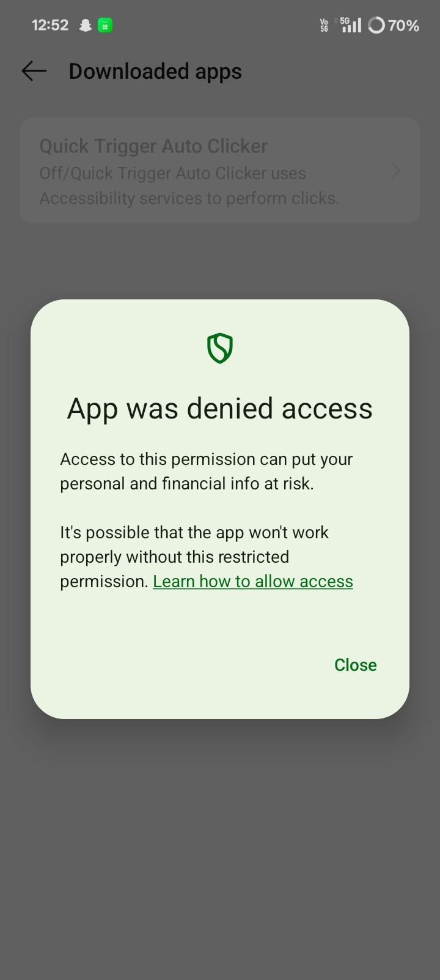Image resolution: width=440 pixels, height=980 pixels.
Task: Tap the green shield icon in dialog
Action: (220, 348)
